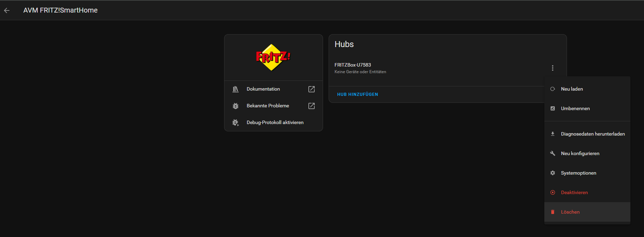The height and width of the screenshot is (237, 644).
Task: Open the Bekannte Probleme link
Action: [x=274, y=106]
